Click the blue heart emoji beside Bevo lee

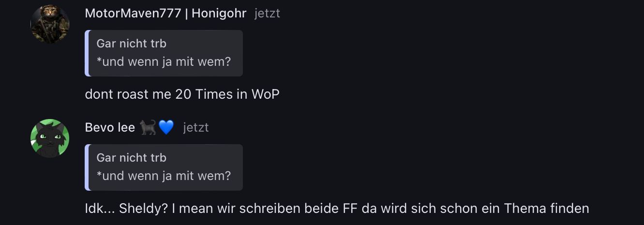coord(166,127)
